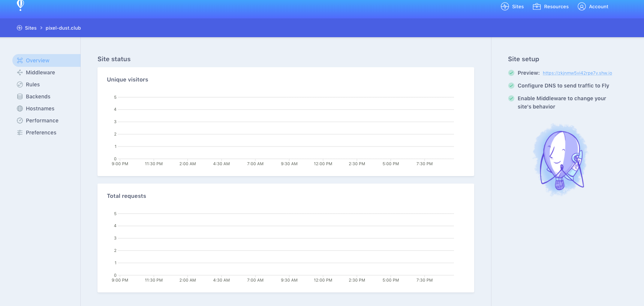Screen dimensions: 644x306
Task: Click the balloon mascot illustration
Action: (x=561, y=160)
